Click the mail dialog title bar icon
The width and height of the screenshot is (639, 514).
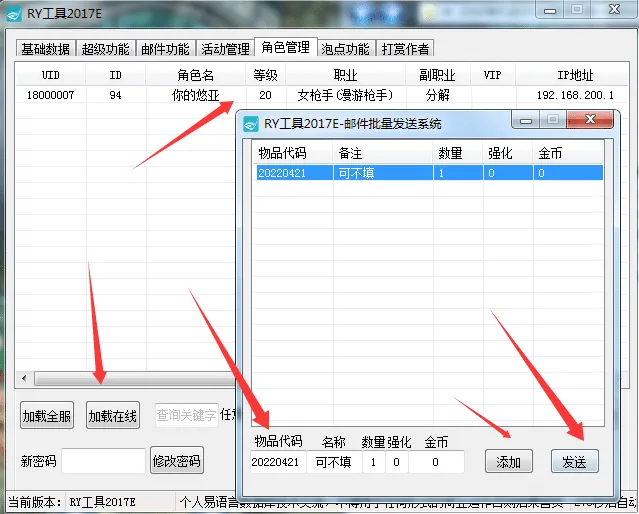tap(251, 124)
